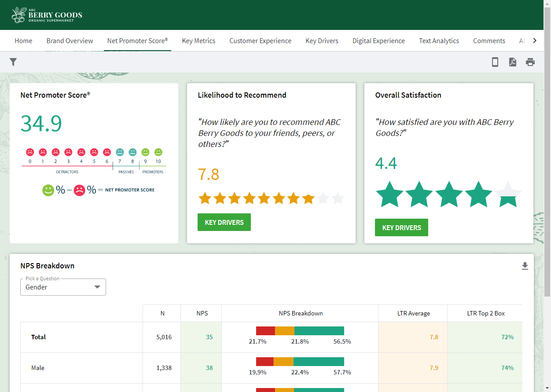Click the N column header
The width and height of the screenshot is (551, 392).
(x=162, y=313)
